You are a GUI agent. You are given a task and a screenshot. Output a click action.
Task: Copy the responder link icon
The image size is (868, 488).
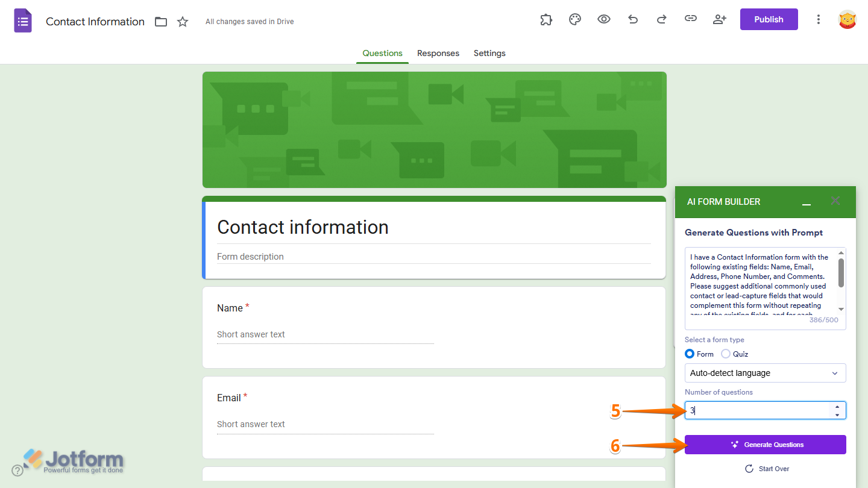[690, 19]
